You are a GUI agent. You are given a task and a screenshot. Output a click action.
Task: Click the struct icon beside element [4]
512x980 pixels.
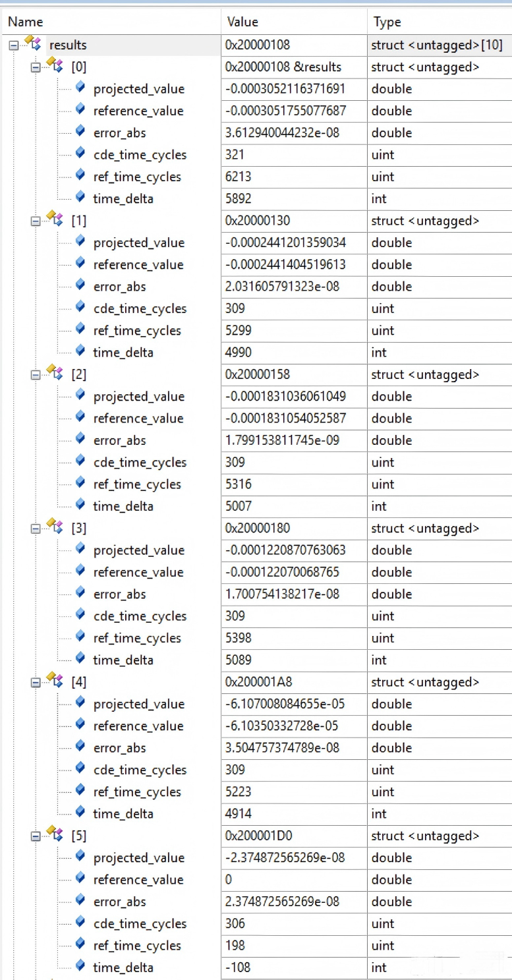coord(54,681)
